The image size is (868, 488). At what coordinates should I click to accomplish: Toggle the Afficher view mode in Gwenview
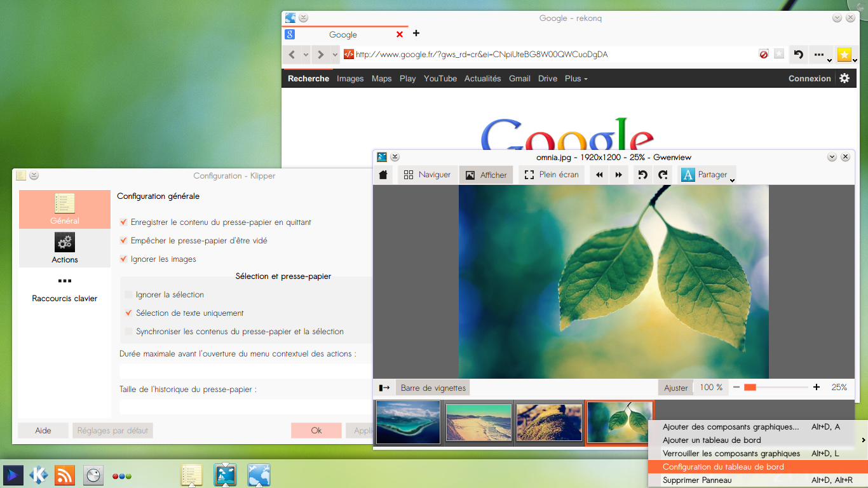click(486, 175)
